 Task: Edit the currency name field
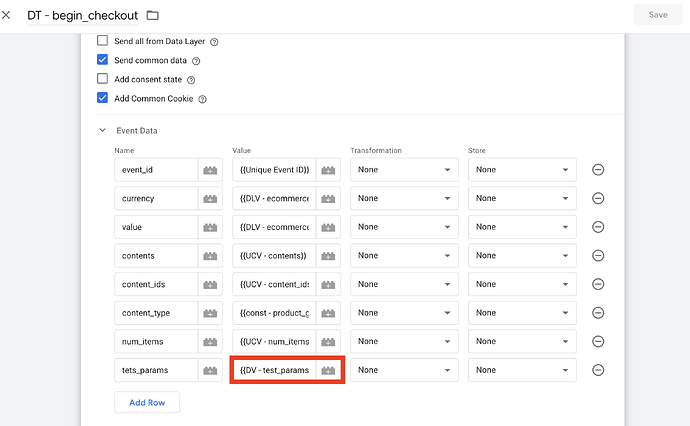(156, 198)
